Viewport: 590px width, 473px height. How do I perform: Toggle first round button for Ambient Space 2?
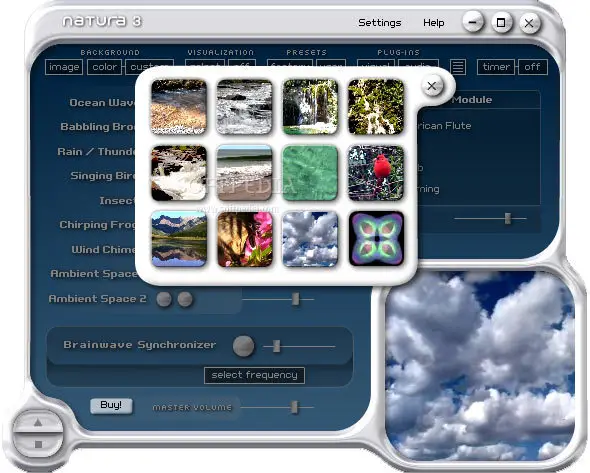164,299
